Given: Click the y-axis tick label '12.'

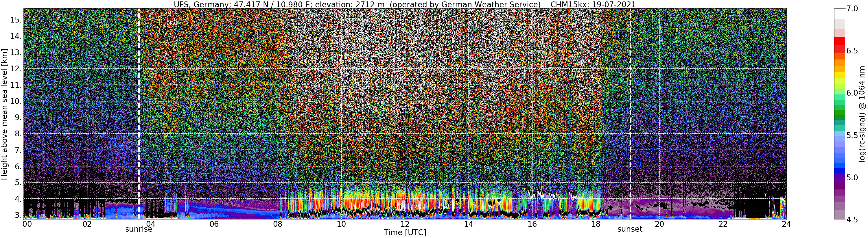Looking at the screenshot, I should 16,69.
